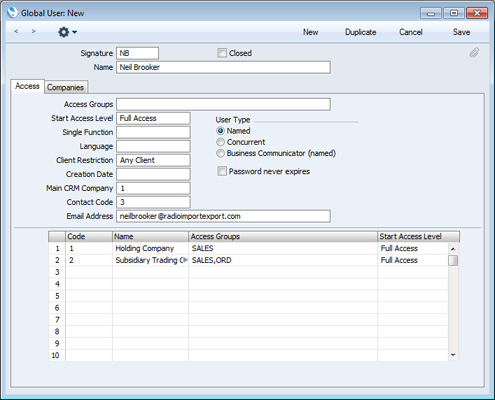Click the Duplicate button

(x=361, y=32)
